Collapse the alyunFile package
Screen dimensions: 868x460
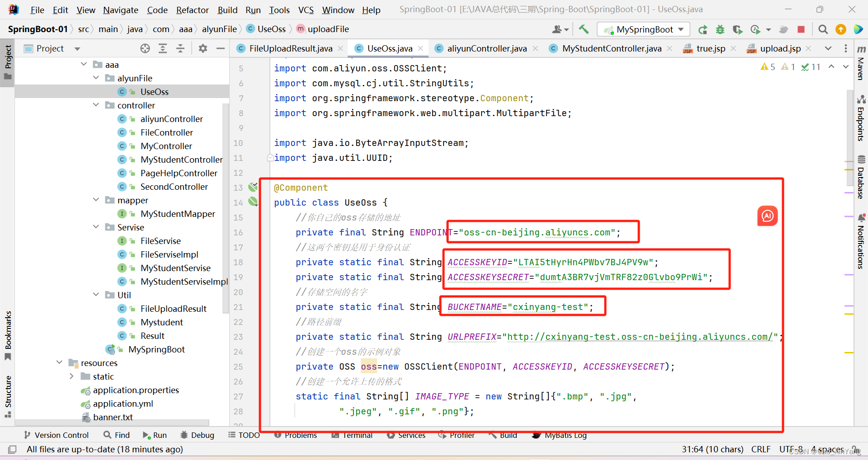pos(96,78)
